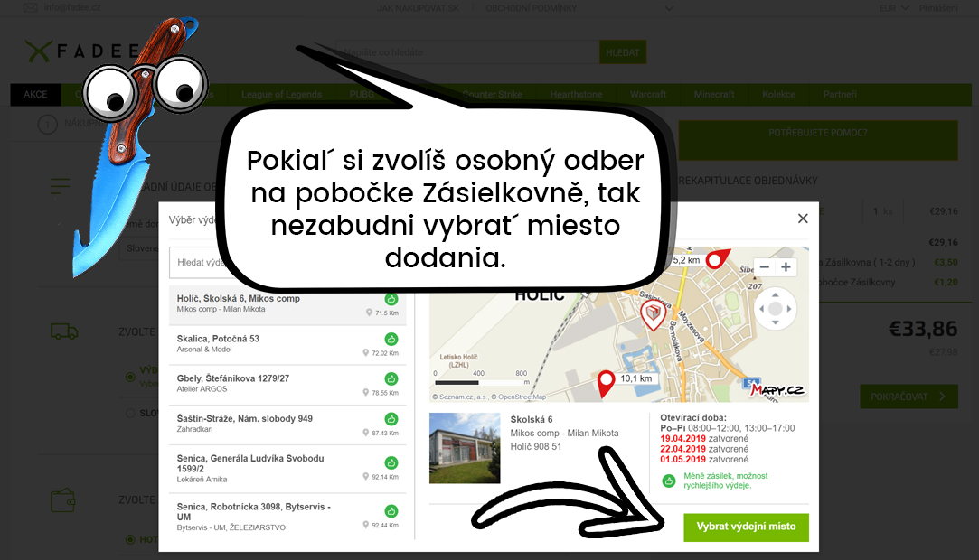The image size is (979, 560).
Task: Open the Counter Strike category
Action: click(x=493, y=94)
